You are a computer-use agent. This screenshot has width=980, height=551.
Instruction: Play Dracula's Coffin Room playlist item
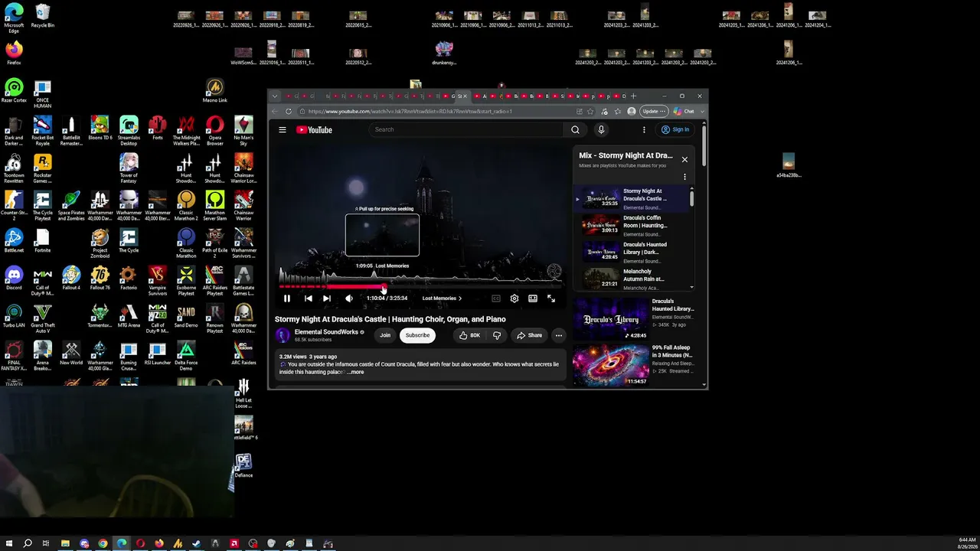(x=634, y=226)
